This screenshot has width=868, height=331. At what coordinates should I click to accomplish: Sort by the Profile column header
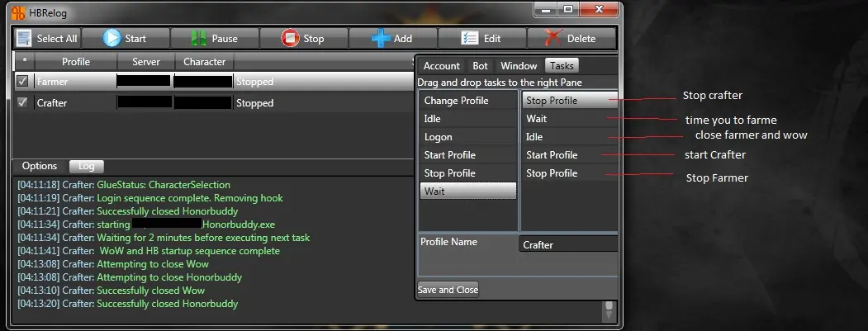coord(75,62)
